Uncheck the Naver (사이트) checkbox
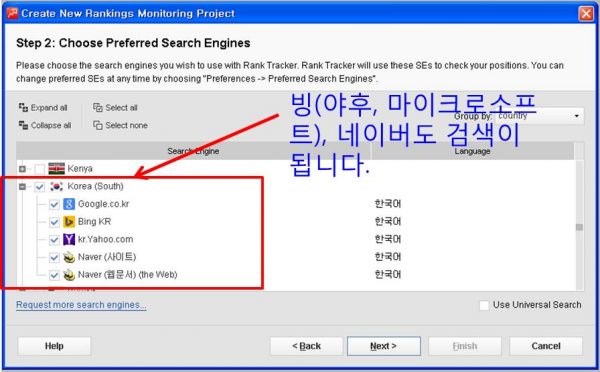 click(x=54, y=257)
